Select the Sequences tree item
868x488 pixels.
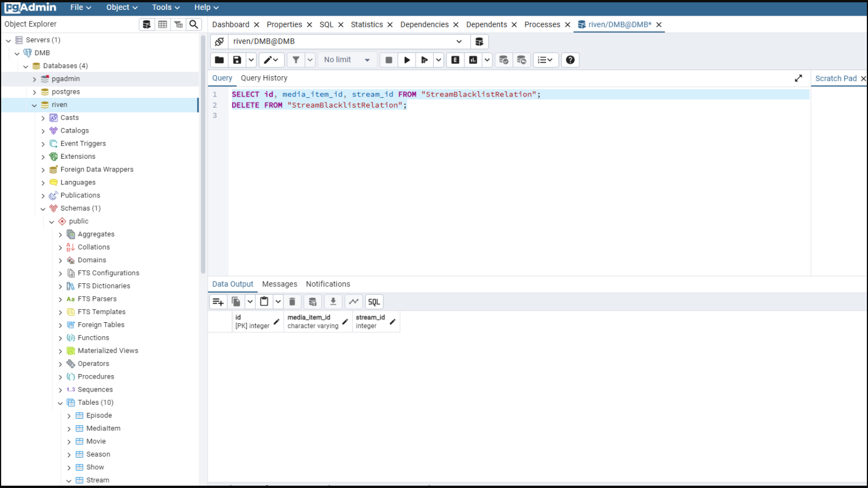[95, 390]
